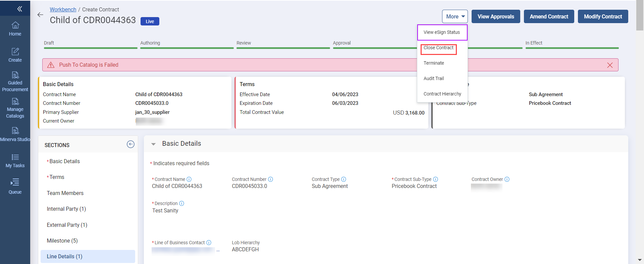Select Audit Trail menu option
This screenshot has width=644, height=264.
[434, 78]
